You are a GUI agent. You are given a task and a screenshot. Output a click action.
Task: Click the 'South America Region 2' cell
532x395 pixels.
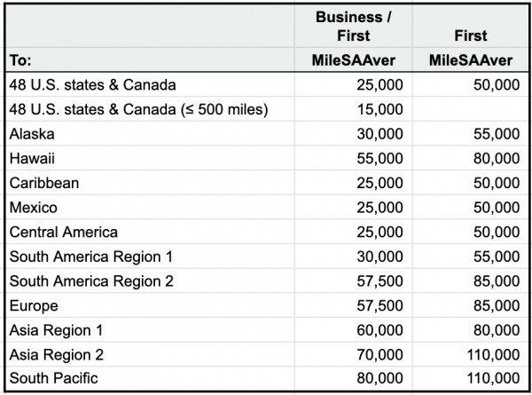(x=90, y=281)
